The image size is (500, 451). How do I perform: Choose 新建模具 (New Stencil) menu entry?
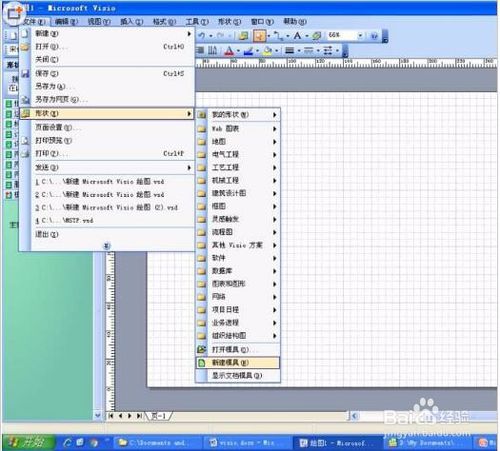pos(238,362)
